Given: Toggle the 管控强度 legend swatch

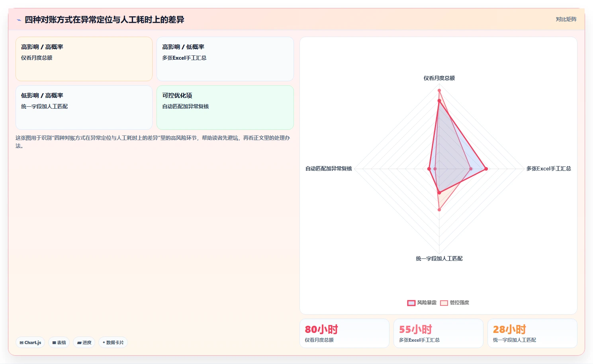Looking at the screenshot, I should [444, 303].
